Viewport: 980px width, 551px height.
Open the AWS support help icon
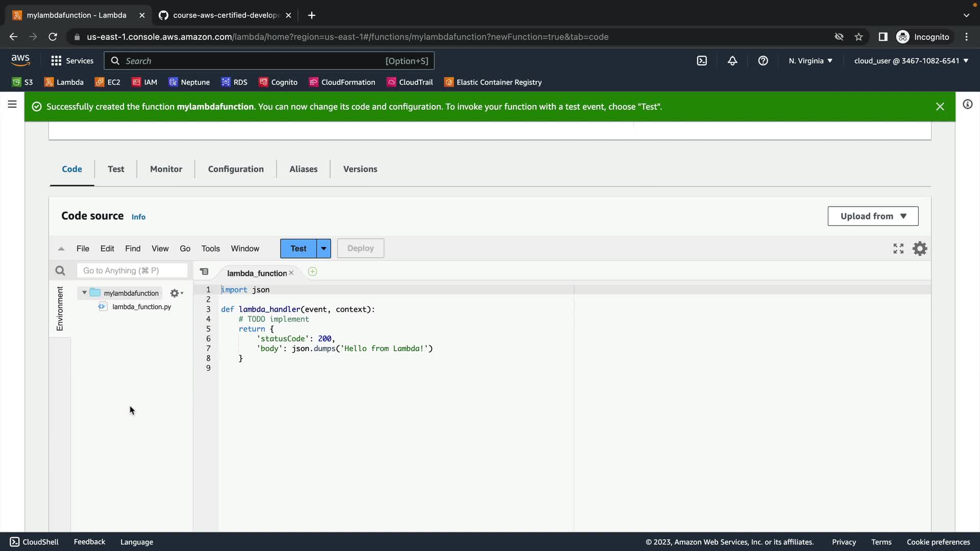763,61
